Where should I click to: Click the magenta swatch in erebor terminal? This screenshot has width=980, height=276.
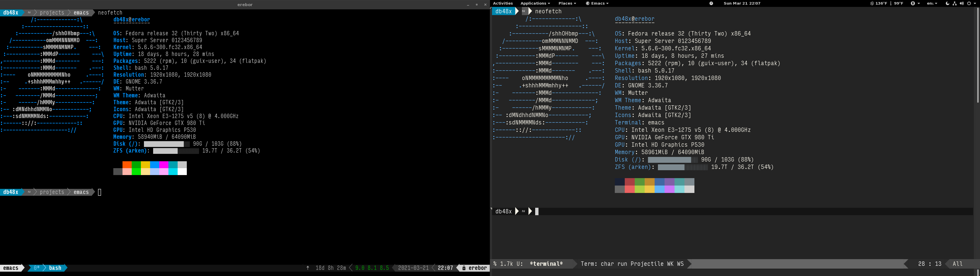[164, 165]
